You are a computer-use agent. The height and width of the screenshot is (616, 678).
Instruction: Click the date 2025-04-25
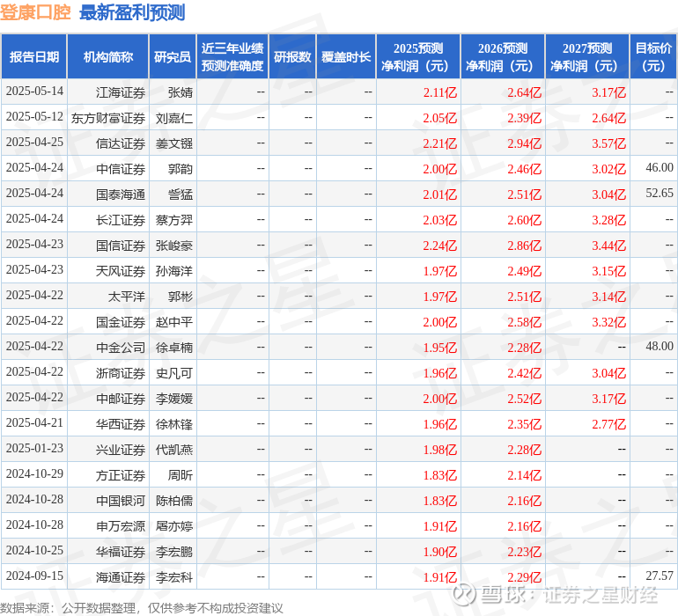[x=34, y=142]
